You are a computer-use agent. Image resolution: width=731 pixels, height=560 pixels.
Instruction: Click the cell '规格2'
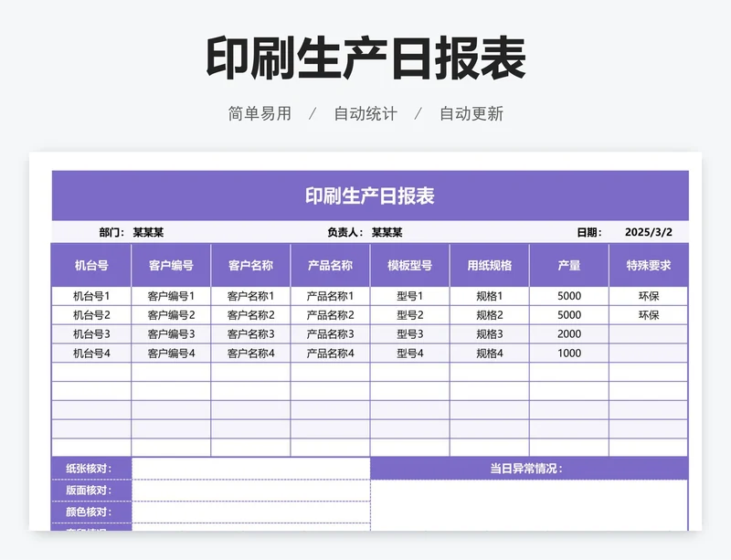coord(490,315)
